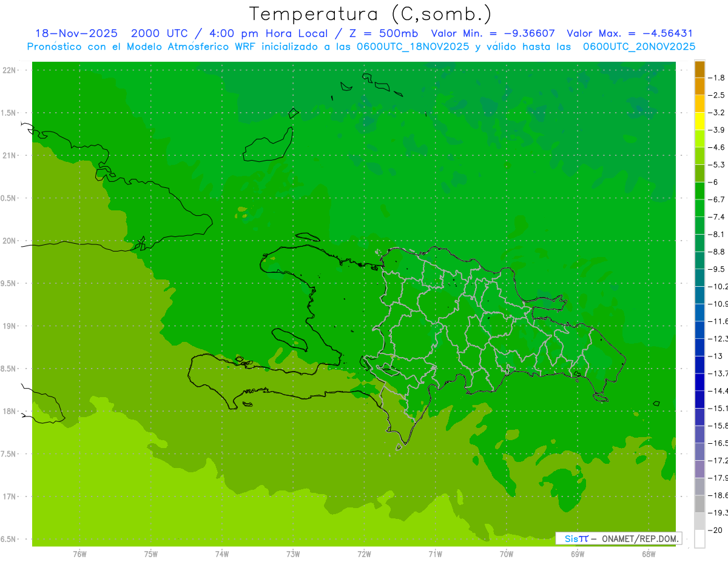The image size is (728, 562).
Task: Click the '20N' latitude label
Action: 8,241
